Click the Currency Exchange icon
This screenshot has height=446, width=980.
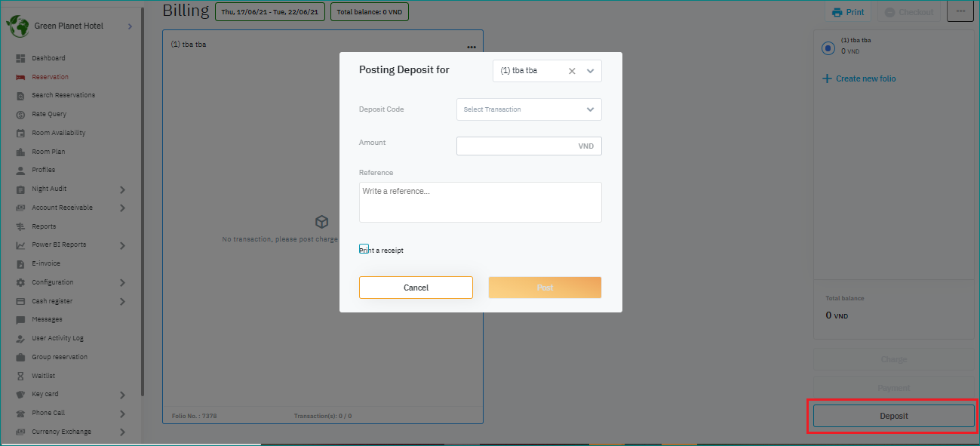[20, 432]
